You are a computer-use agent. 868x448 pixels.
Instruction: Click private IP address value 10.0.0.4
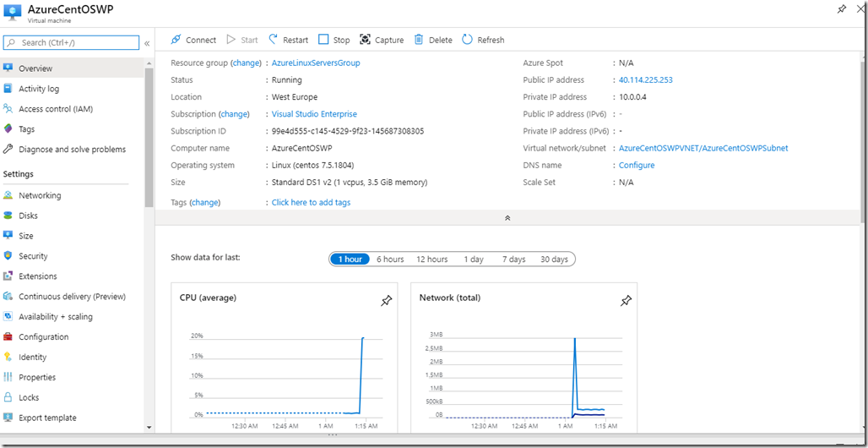[632, 97]
